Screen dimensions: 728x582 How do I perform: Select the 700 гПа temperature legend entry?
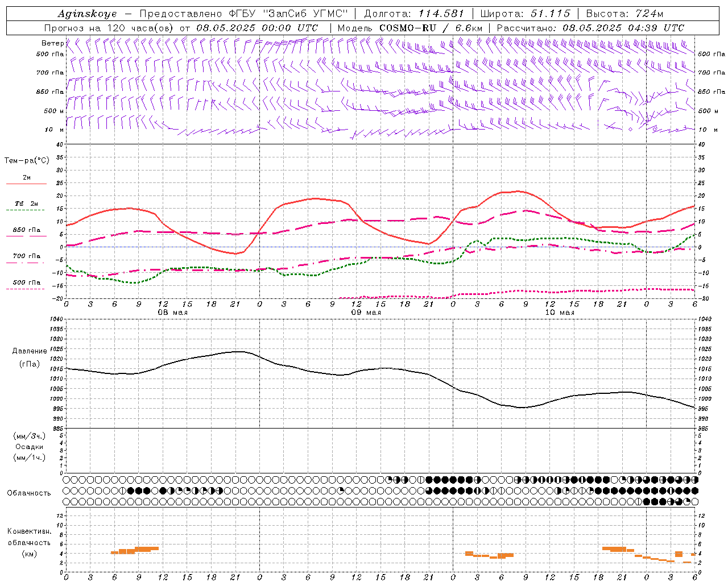[x=27, y=256]
